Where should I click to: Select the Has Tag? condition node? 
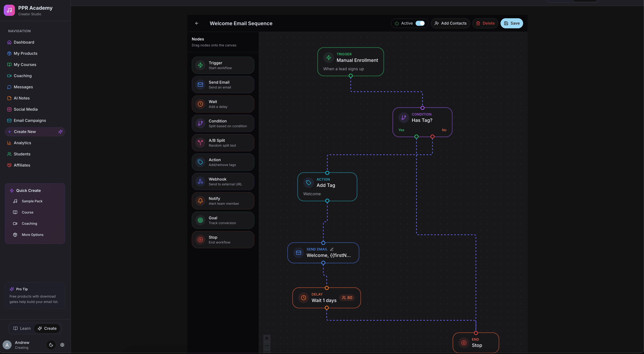pos(422,120)
